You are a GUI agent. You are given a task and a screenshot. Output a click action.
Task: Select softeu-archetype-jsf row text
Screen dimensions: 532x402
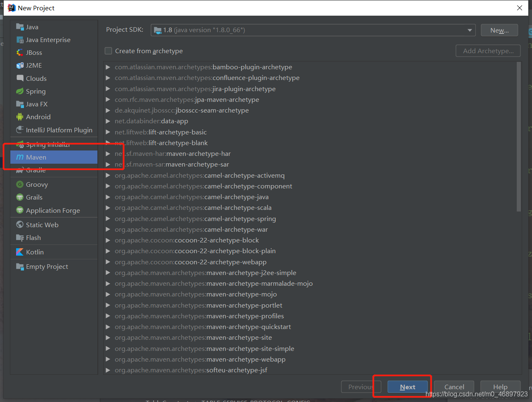click(x=191, y=370)
